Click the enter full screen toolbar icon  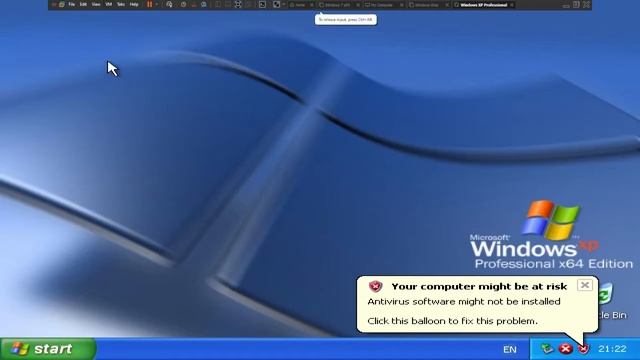click(238, 4)
